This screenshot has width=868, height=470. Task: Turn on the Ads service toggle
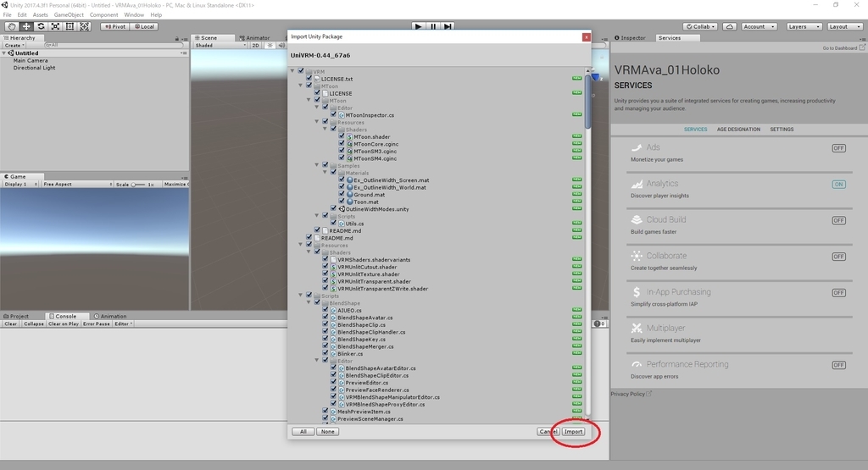pos(838,148)
